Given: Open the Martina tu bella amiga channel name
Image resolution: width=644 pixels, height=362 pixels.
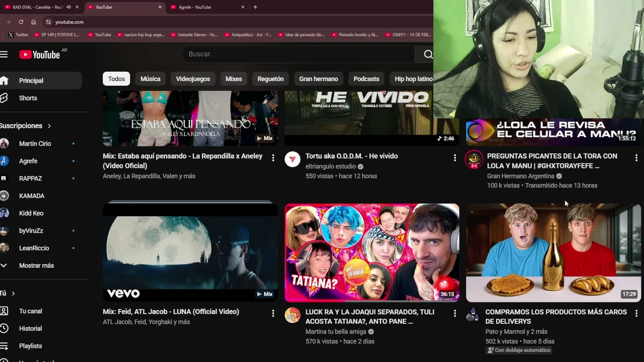Looking at the screenshot, I should click(336, 332).
